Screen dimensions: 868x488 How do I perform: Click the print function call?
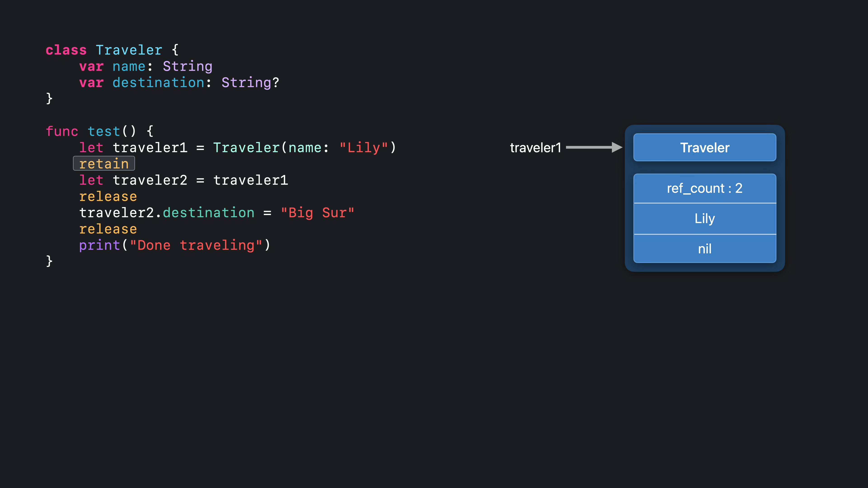(99, 245)
